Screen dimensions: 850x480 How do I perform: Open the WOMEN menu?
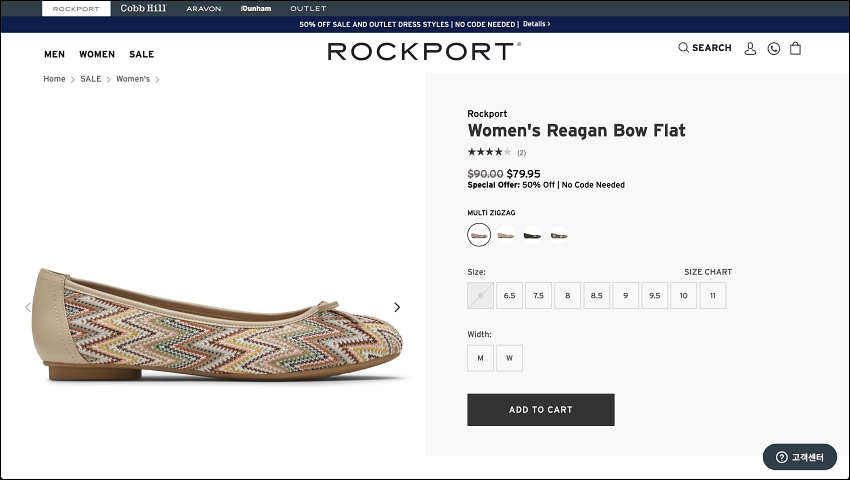(x=97, y=54)
